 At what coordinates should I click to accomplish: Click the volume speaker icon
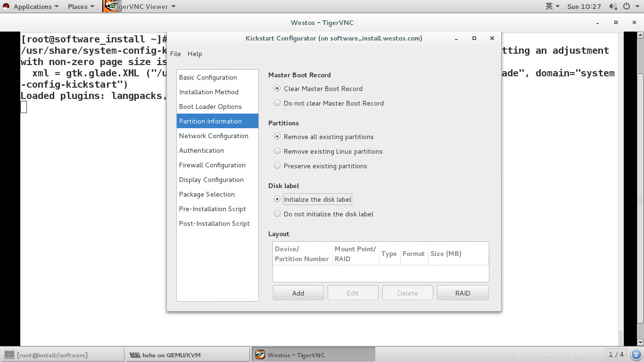click(613, 7)
